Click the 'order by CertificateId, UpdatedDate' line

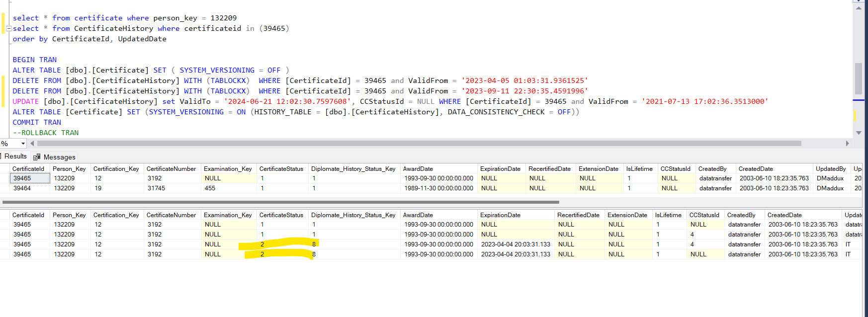89,39
